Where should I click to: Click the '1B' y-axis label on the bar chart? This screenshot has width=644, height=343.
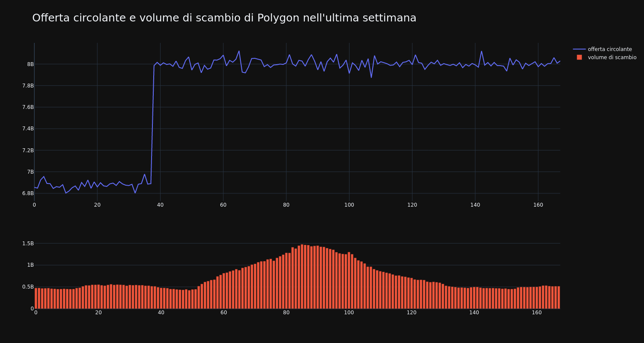click(x=30, y=265)
